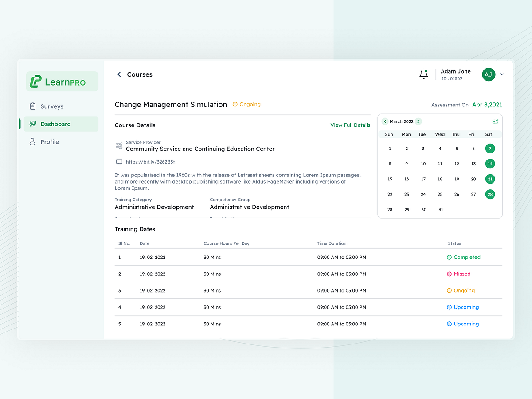Click the AJ avatar badge
Image resolution: width=532 pixels, height=399 pixels.
point(488,74)
